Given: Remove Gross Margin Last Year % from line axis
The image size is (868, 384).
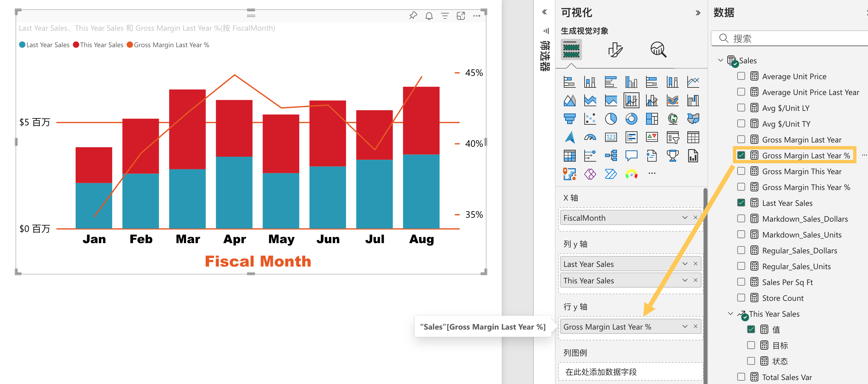Looking at the screenshot, I should (696, 327).
